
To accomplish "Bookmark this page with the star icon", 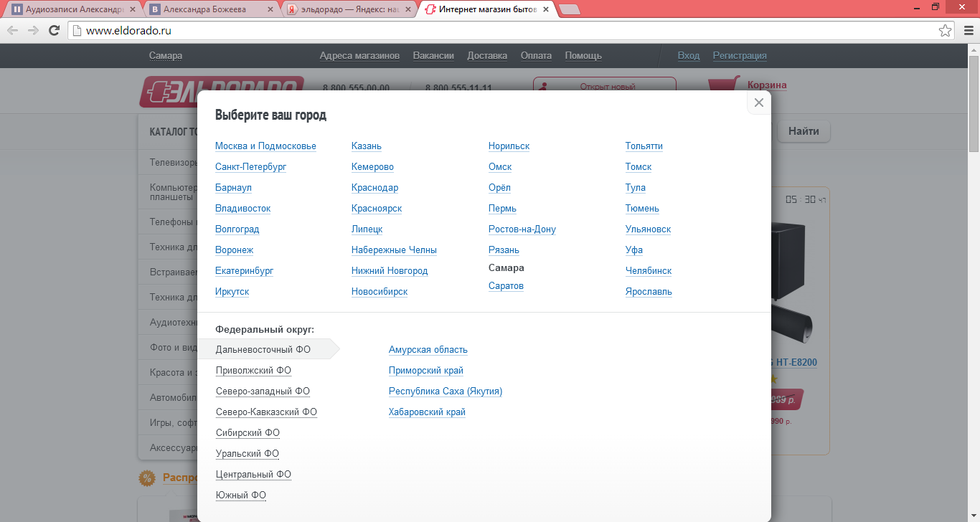I will 946,31.
